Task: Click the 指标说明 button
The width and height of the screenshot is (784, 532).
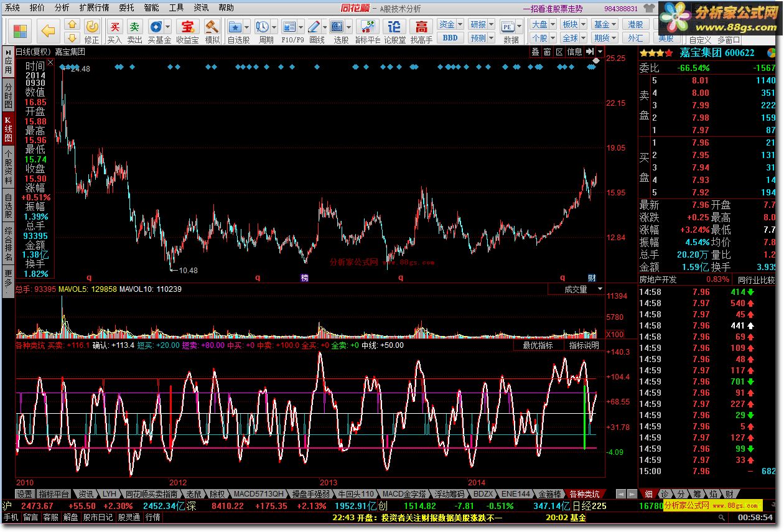Action: [584, 345]
